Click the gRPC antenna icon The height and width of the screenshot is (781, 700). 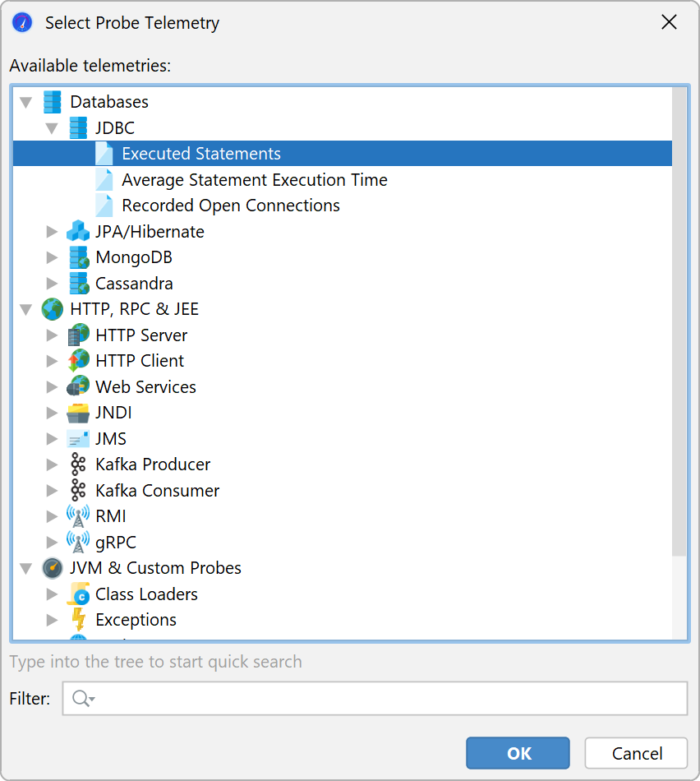(x=78, y=543)
